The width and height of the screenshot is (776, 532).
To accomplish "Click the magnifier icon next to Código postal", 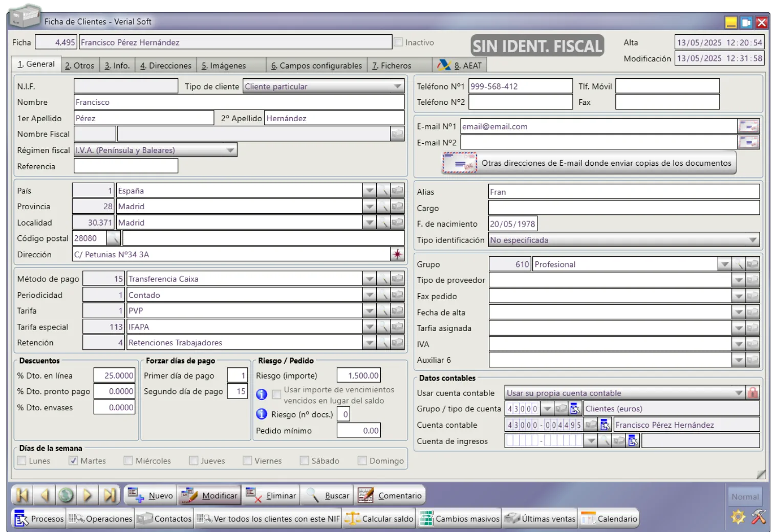I will (x=114, y=238).
